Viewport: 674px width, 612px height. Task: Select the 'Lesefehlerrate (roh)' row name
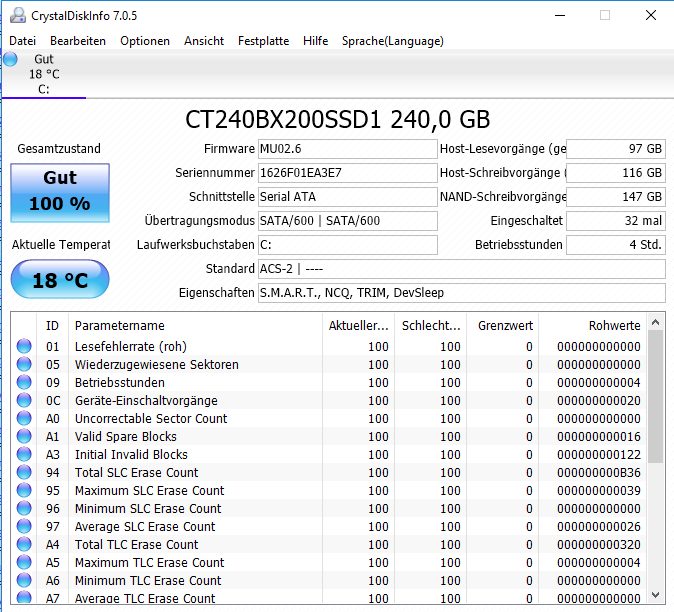click(131, 346)
